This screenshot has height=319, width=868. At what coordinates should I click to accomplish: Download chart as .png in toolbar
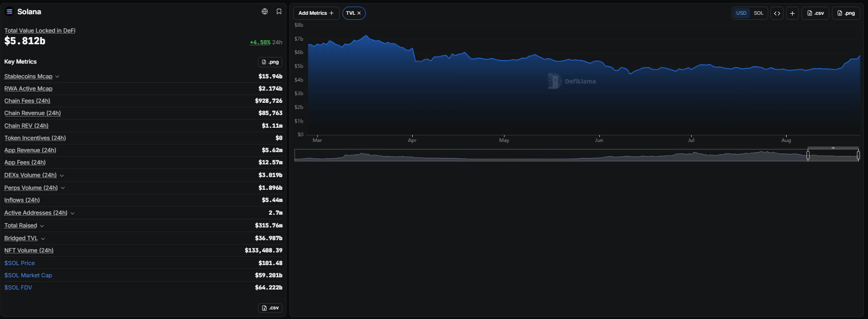[x=846, y=13]
